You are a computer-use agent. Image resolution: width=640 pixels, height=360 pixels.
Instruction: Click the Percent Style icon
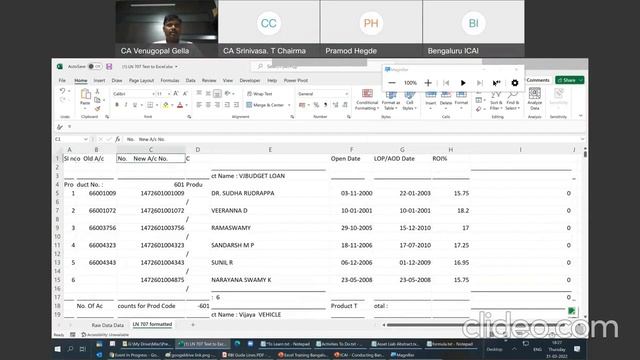coord(316,105)
